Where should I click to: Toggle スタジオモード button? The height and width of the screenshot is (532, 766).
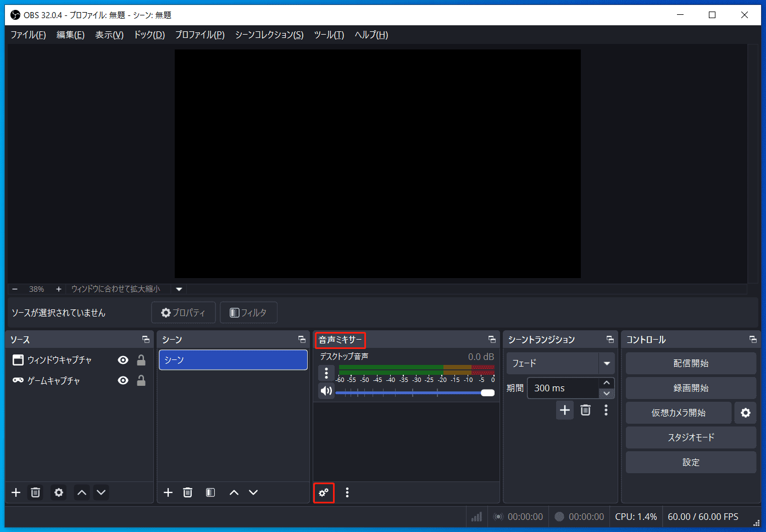click(691, 437)
